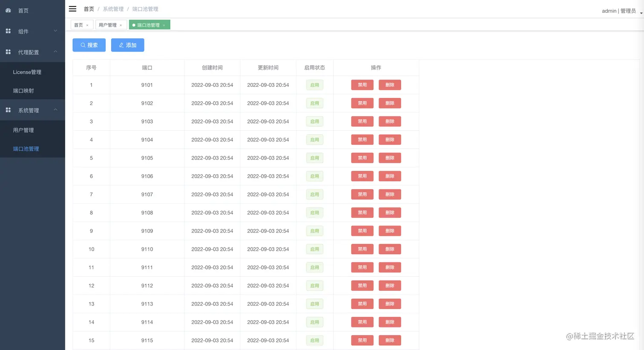Click the dashboard icon beside 首页 in sidebar
The image size is (644, 350).
click(x=8, y=10)
